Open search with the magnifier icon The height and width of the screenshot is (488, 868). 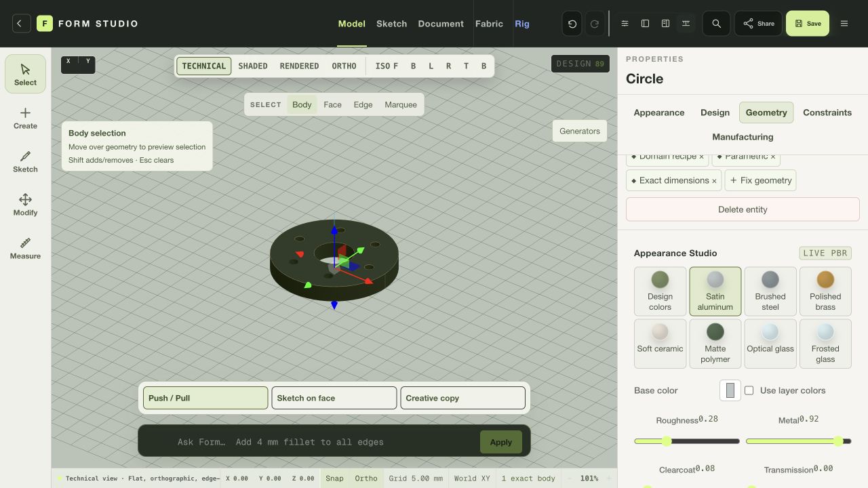pyautogui.click(x=716, y=24)
